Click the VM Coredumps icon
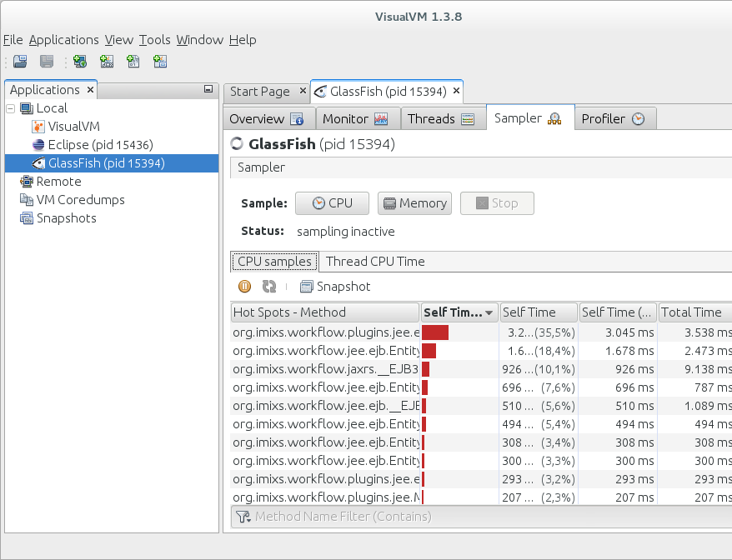Viewport: 732px width, 560px height. [x=27, y=200]
